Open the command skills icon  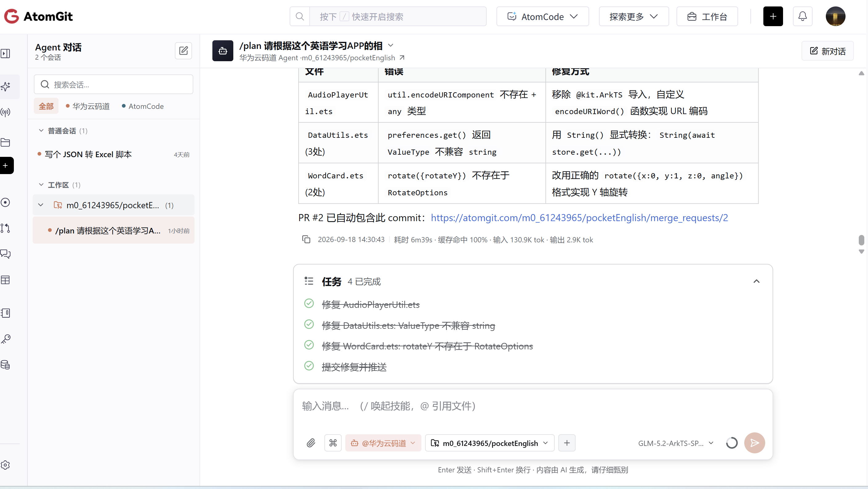[x=333, y=443]
